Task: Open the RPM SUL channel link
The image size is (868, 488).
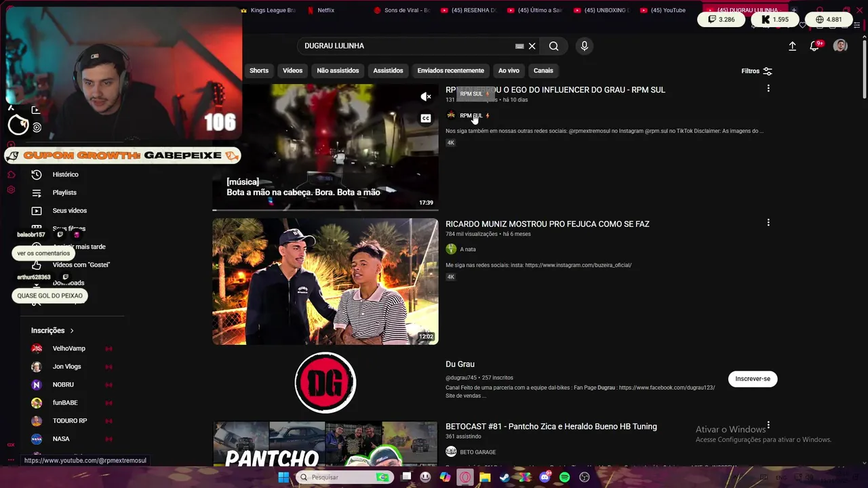Action: [471, 116]
